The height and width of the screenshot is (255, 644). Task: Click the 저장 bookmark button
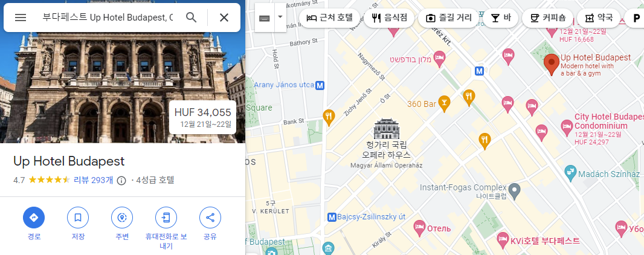click(78, 218)
